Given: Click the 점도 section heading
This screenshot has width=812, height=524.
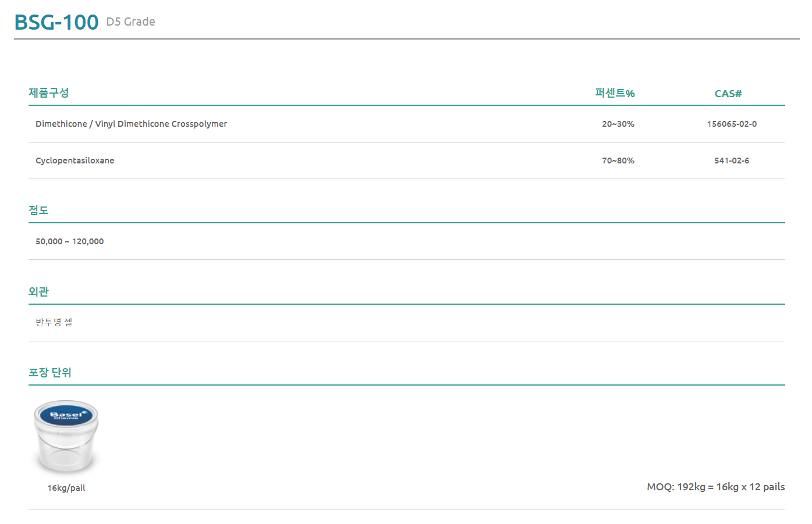Looking at the screenshot, I should click(38, 210).
